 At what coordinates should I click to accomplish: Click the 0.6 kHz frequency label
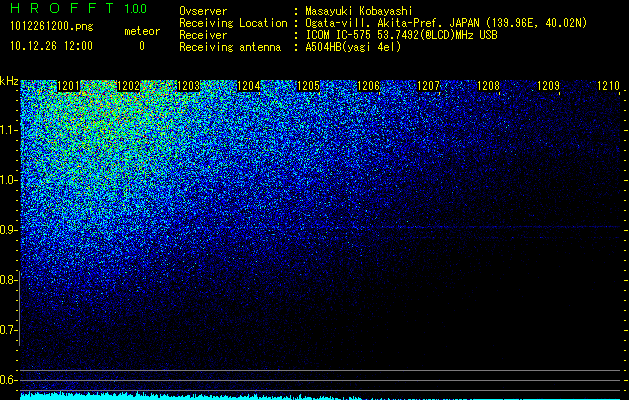(8, 380)
